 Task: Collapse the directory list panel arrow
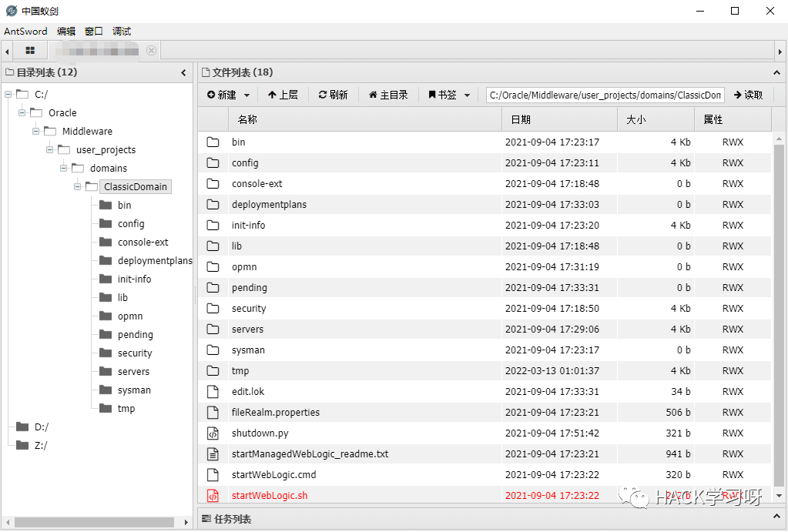point(183,73)
